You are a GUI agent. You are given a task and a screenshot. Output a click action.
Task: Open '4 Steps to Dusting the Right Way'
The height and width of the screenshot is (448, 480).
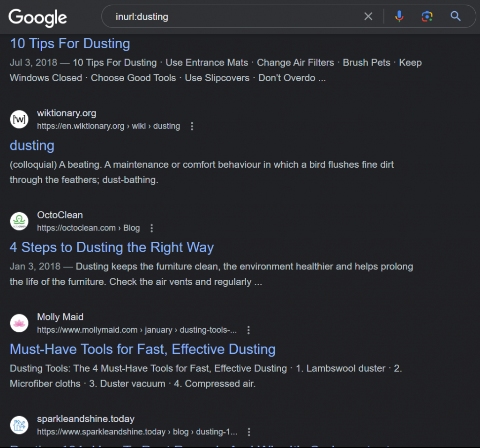[x=112, y=247]
